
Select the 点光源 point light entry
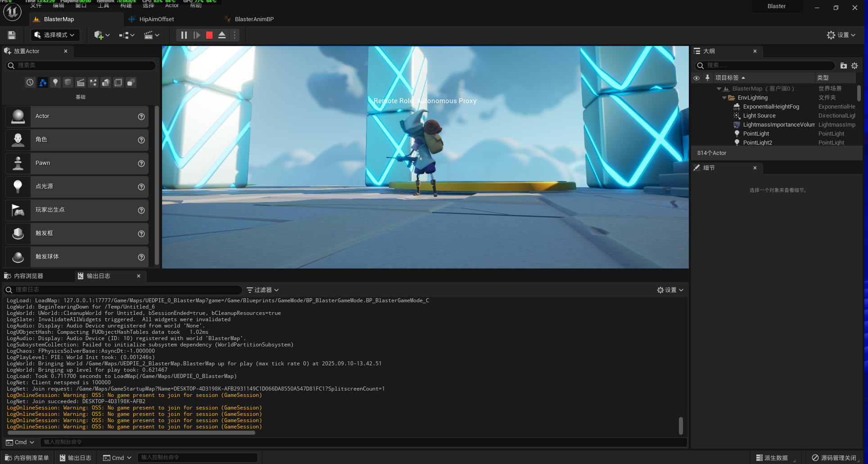coord(77,187)
